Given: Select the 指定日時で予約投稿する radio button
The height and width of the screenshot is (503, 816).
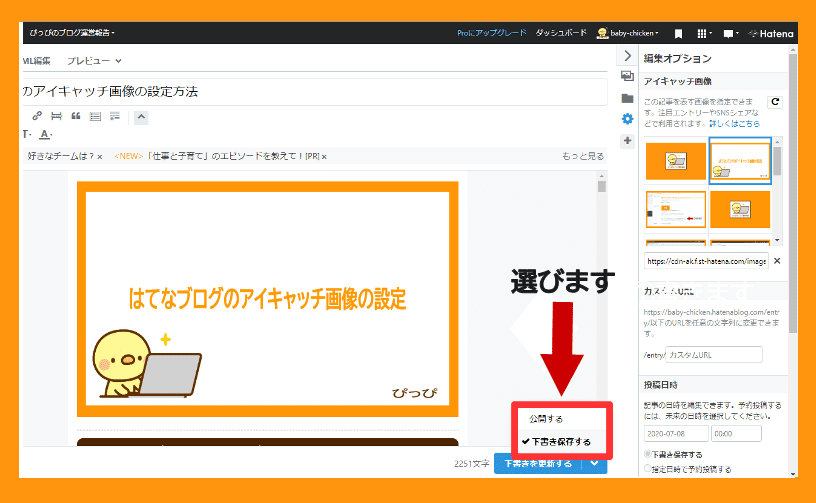Looking at the screenshot, I should click(x=648, y=469).
